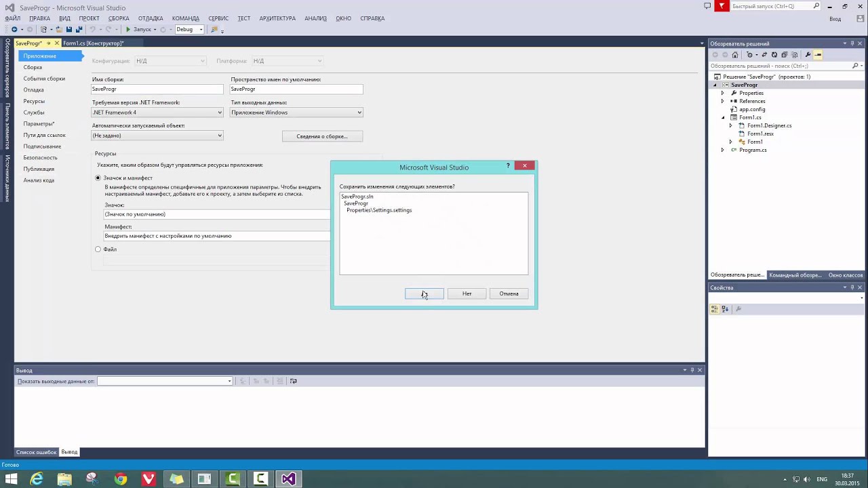The height and width of the screenshot is (488, 868).
Task: Select the Файл radio button
Action: [x=98, y=249]
